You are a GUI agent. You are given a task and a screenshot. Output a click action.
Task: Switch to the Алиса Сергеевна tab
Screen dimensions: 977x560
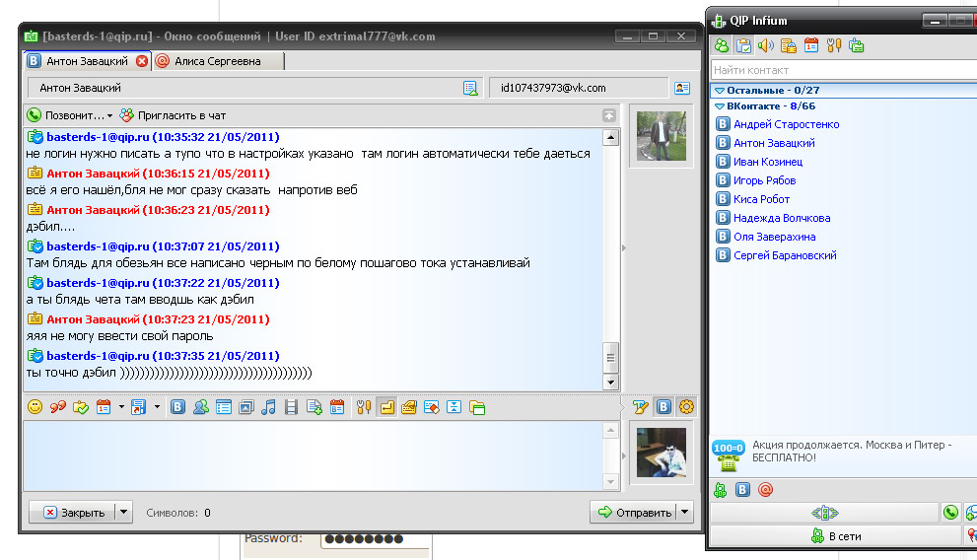pos(218,61)
